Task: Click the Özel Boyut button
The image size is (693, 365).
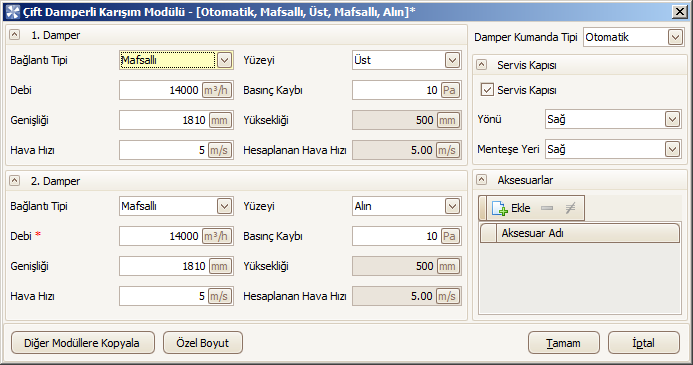Action: 203,343
